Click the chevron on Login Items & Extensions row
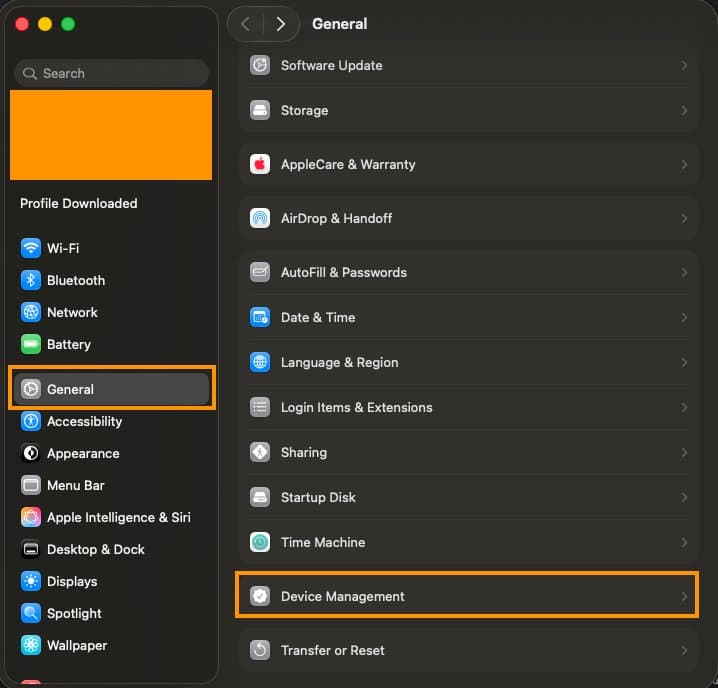This screenshot has width=718, height=688. click(x=684, y=407)
